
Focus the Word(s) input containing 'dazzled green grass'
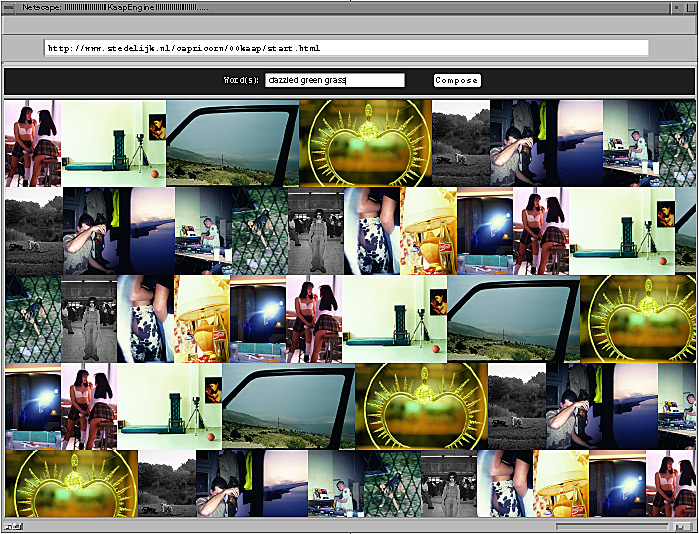click(x=335, y=80)
